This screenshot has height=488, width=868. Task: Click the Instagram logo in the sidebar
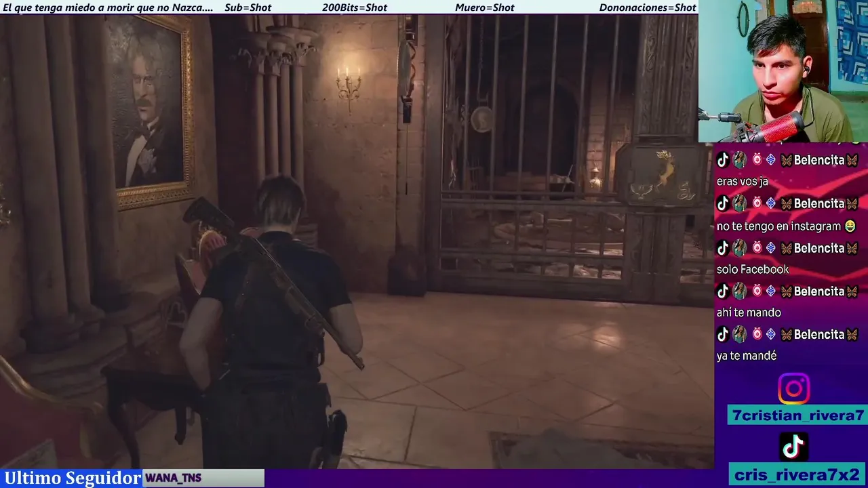click(793, 389)
